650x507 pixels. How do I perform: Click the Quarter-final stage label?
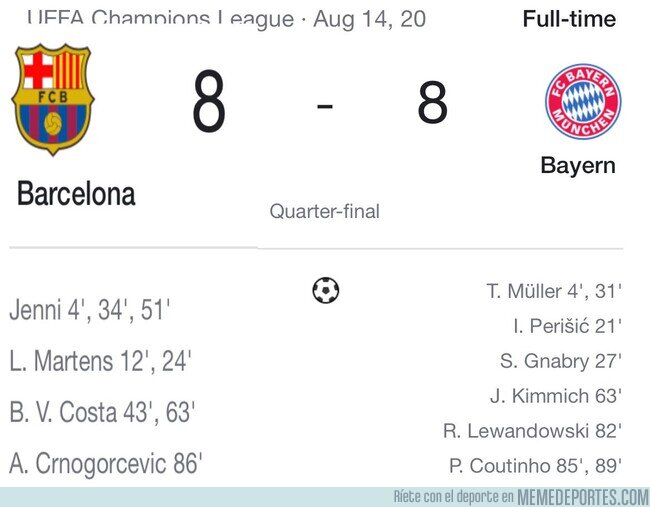tap(325, 211)
